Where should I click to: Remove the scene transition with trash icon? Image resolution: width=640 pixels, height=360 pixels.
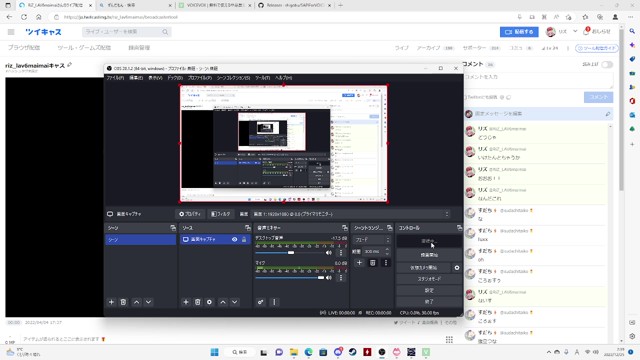pos(373,263)
